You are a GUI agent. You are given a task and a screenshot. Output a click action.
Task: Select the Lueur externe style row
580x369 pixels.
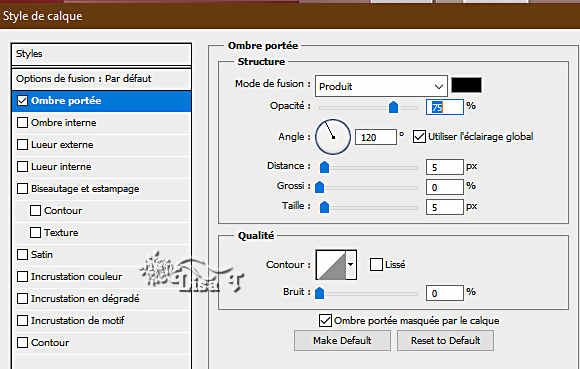coord(101,145)
